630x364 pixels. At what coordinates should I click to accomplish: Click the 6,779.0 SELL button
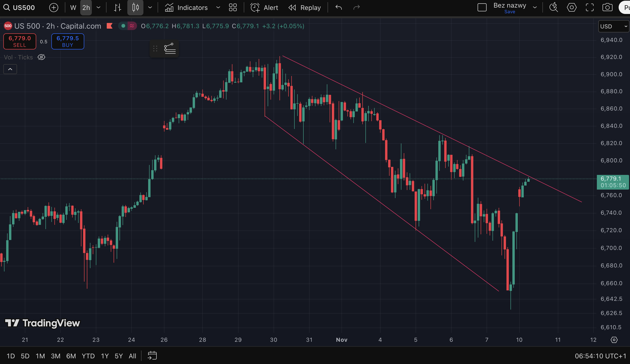click(x=19, y=41)
